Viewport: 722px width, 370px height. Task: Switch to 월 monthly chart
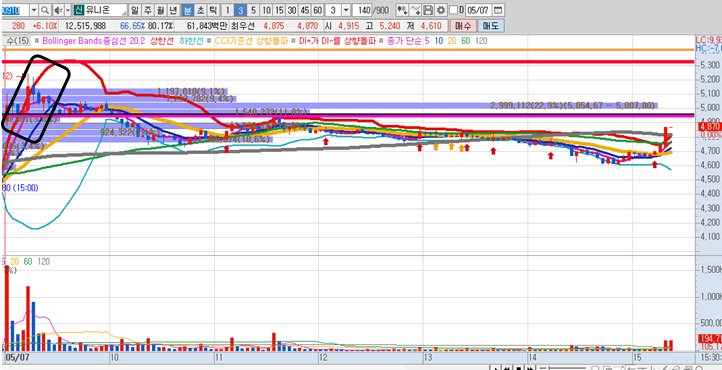(160, 10)
